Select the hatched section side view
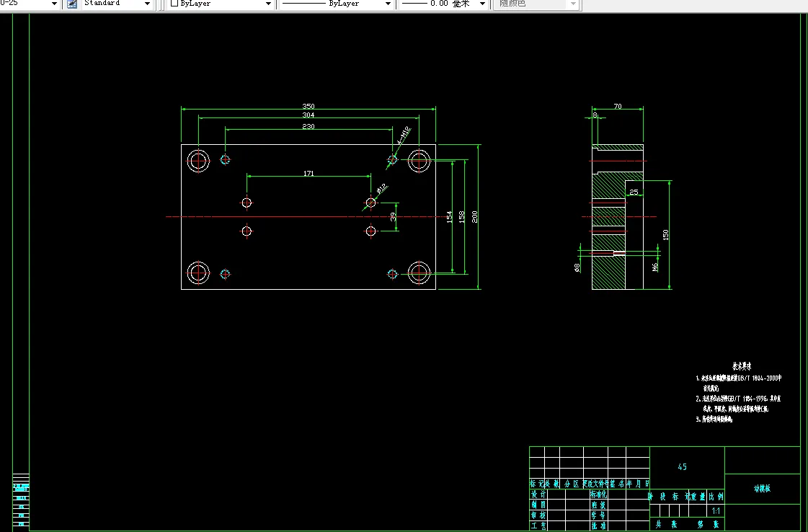Image resolution: width=808 pixels, height=532 pixels. click(x=617, y=216)
